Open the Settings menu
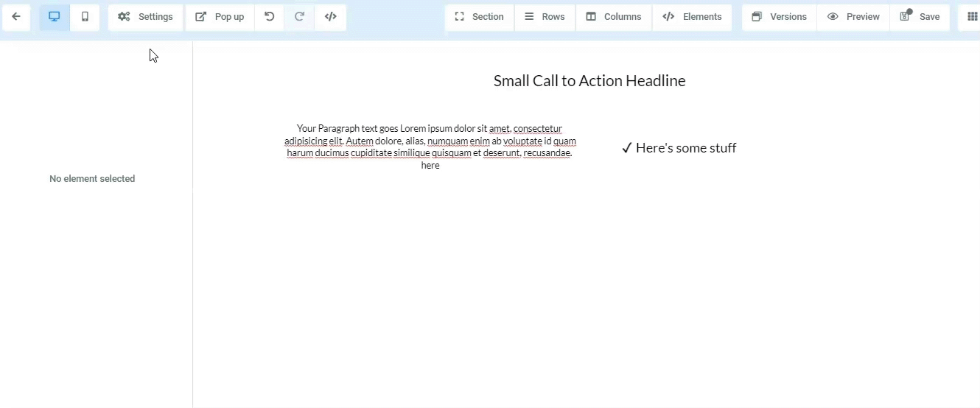 [x=146, y=17]
